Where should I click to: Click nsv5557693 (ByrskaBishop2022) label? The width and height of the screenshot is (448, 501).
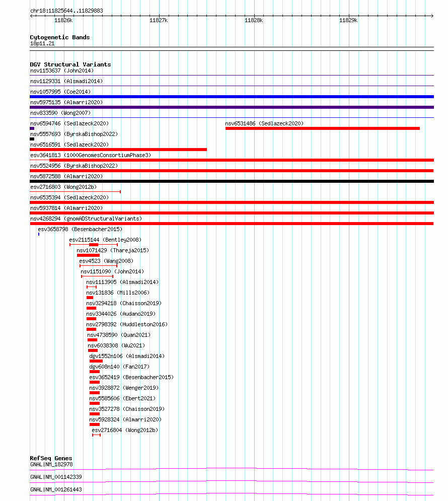click(74, 134)
